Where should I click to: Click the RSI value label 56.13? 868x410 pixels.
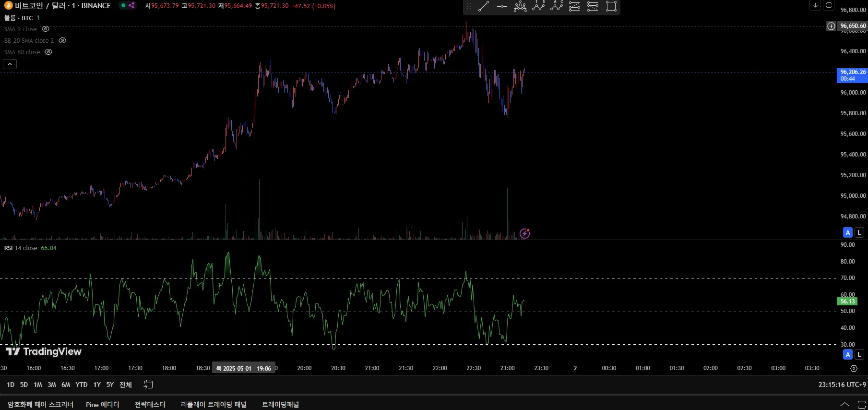pyautogui.click(x=847, y=301)
